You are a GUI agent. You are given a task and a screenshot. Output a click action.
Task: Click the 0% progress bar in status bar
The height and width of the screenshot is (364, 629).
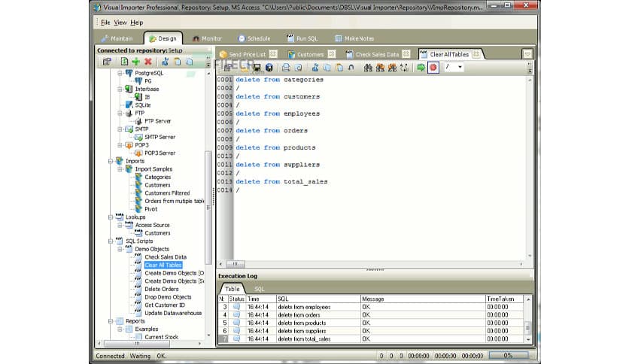[509, 355]
